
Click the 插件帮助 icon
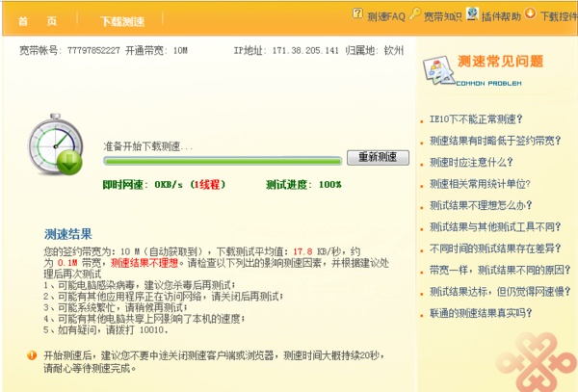(472, 13)
